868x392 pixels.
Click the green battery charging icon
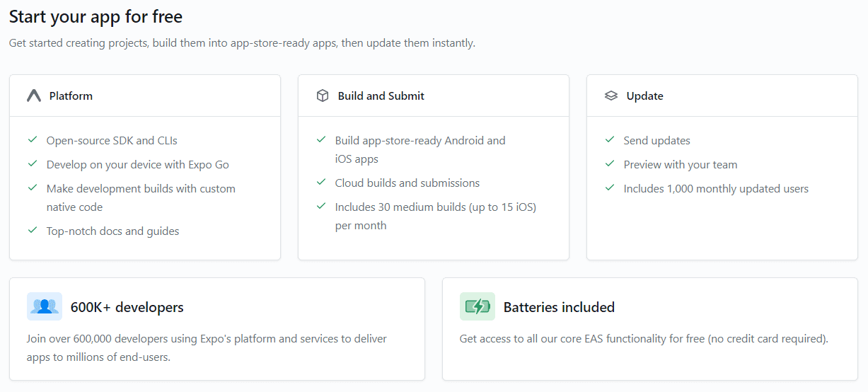(x=478, y=306)
